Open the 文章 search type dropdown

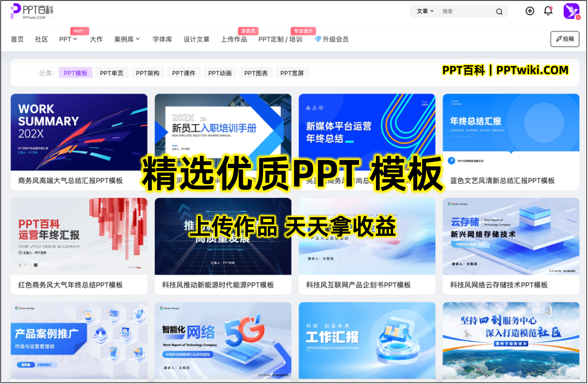click(425, 11)
